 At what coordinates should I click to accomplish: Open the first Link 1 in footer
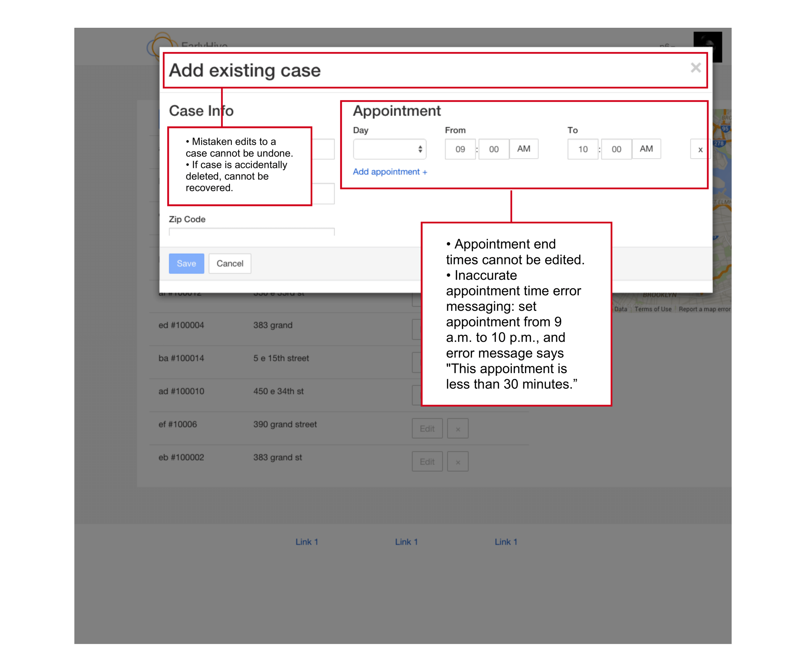pos(307,542)
